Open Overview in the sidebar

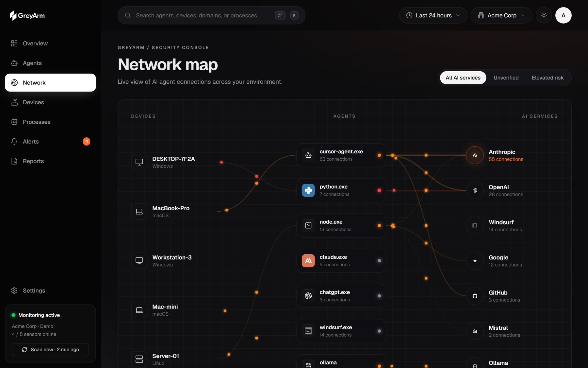pyautogui.click(x=50, y=44)
